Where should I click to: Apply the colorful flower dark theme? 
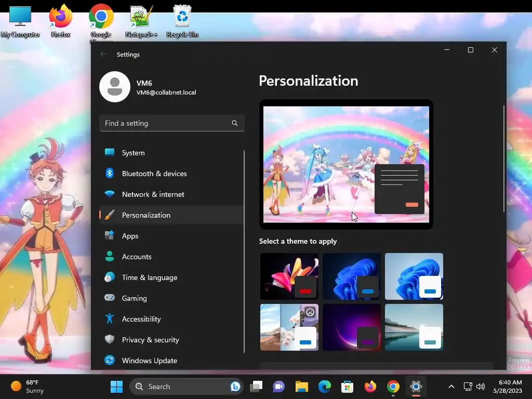(289, 276)
